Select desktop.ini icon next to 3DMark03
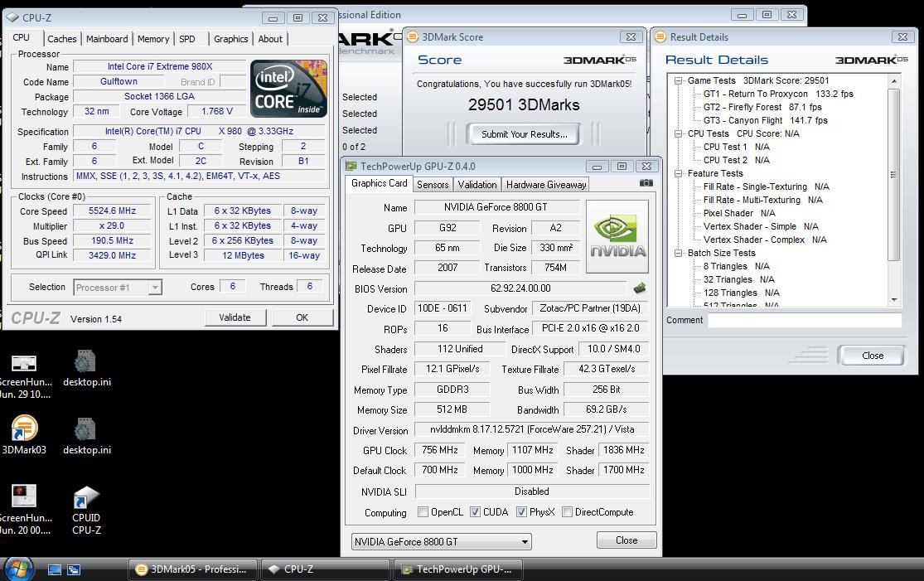 [87, 436]
